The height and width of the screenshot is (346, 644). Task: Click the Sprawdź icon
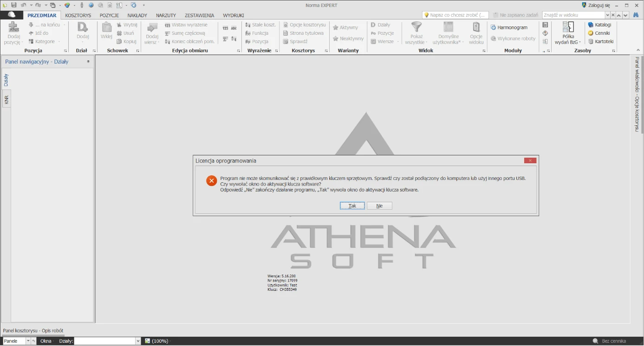pos(286,41)
